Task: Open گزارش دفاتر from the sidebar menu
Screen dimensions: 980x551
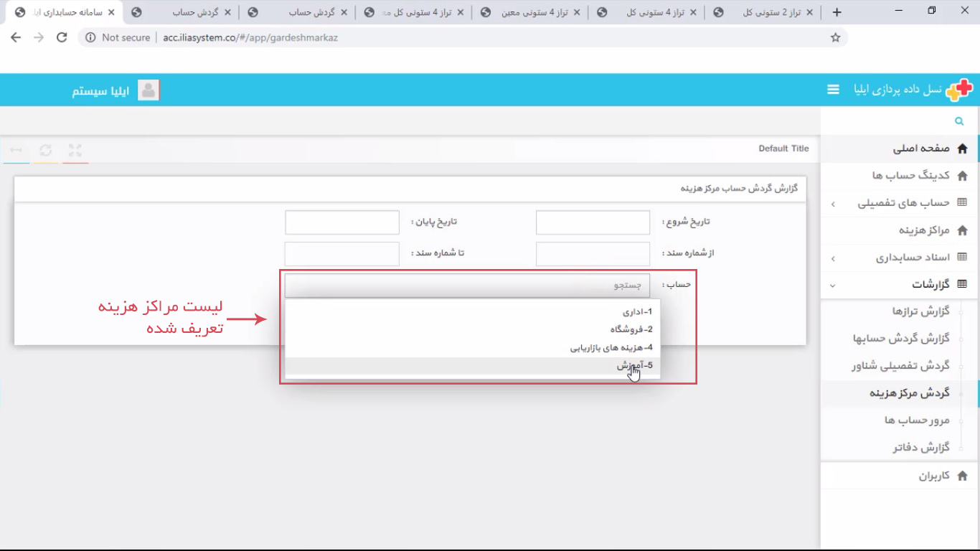Action: tap(922, 447)
